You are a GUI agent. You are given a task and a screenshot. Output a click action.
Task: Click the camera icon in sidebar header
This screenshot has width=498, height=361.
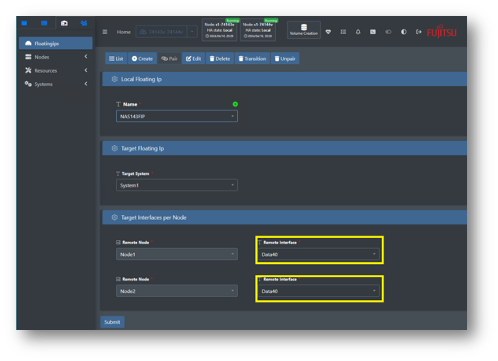[64, 23]
